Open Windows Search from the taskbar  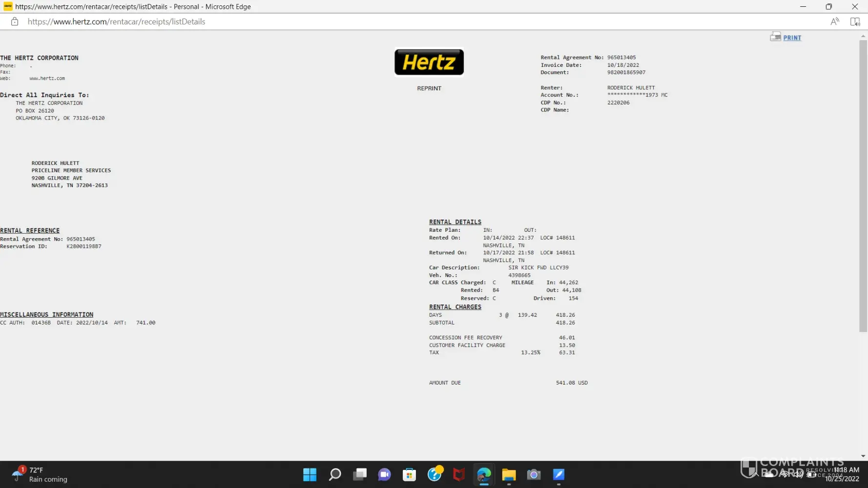click(x=335, y=474)
